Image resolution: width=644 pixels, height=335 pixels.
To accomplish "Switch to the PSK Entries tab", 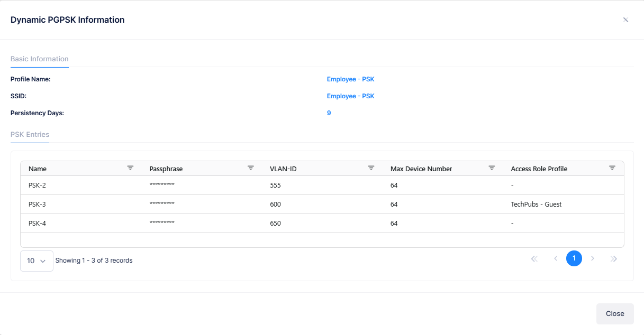I will pyautogui.click(x=30, y=134).
